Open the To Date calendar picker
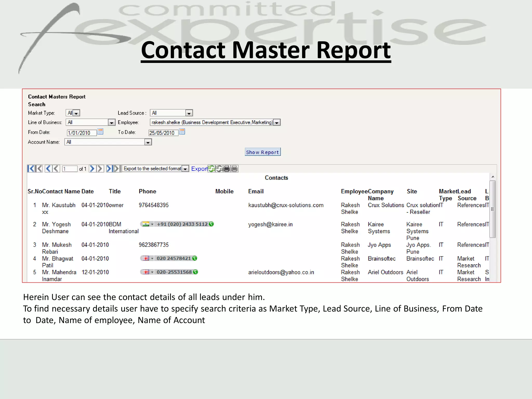 pos(182,131)
